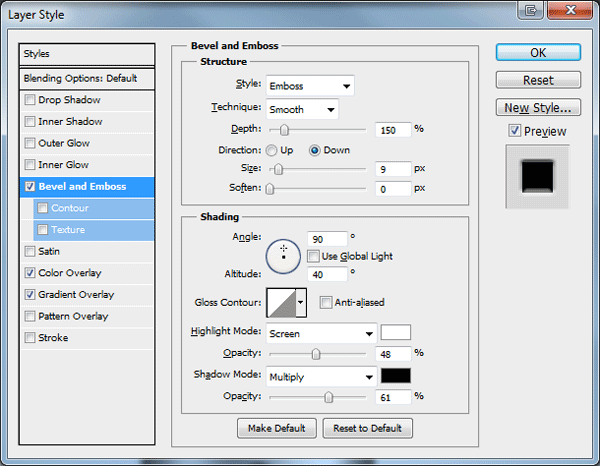The image size is (600, 466).
Task: Open the Technique dropdown showing Smooth
Action: coord(302,109)
